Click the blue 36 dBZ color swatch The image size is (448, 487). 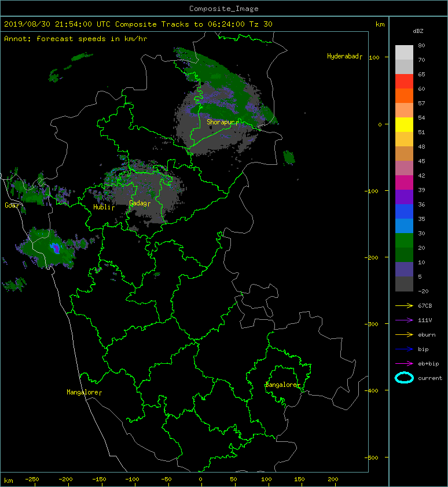[404, 212]
